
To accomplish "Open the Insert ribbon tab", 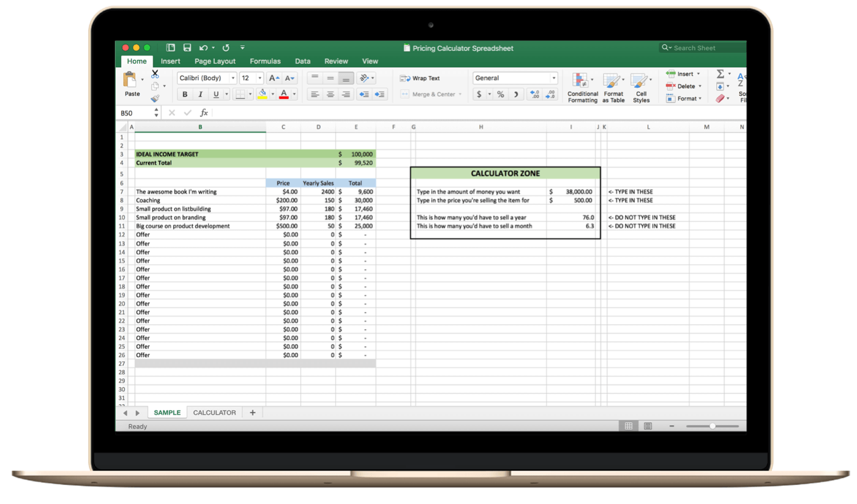I will (x=171, y=61).
